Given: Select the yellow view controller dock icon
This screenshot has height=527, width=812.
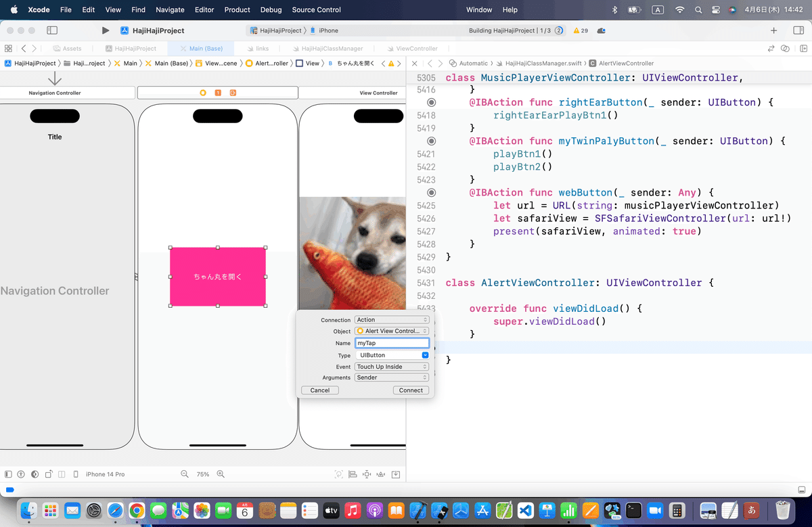Looking at the screenshot, I should coord(203,93).
